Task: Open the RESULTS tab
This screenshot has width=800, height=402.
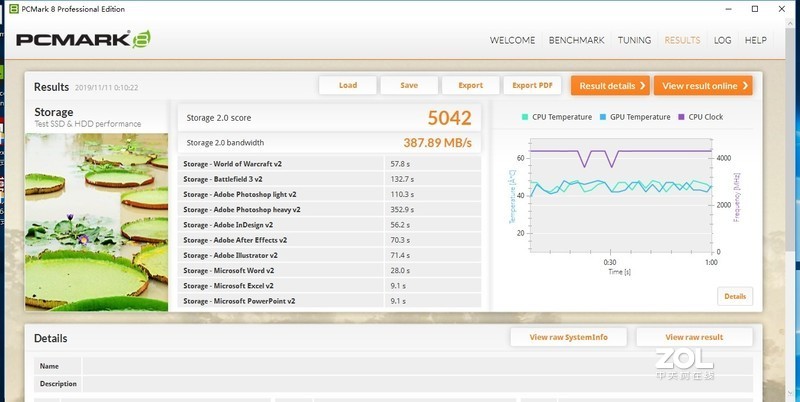Action: click(x=682, y=40)
